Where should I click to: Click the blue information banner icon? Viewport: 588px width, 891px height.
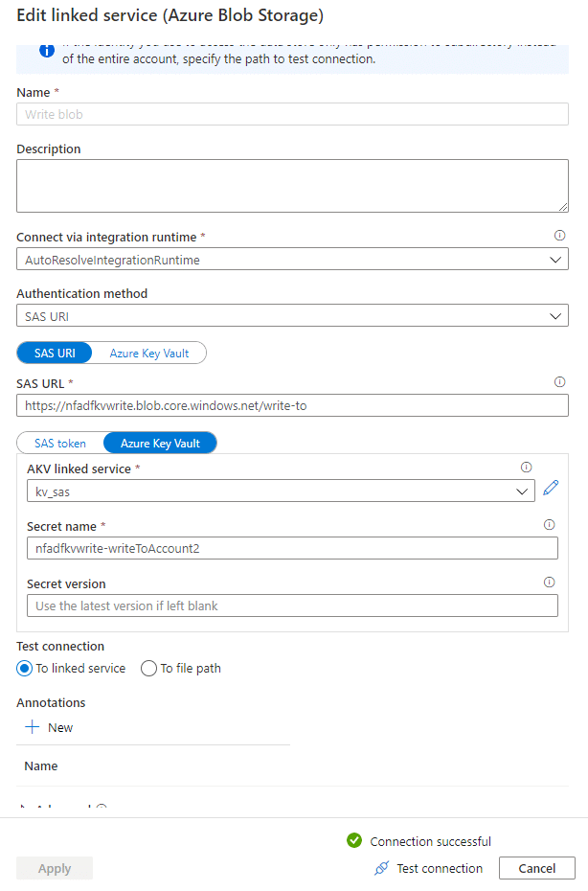click(x=47, y=51)
